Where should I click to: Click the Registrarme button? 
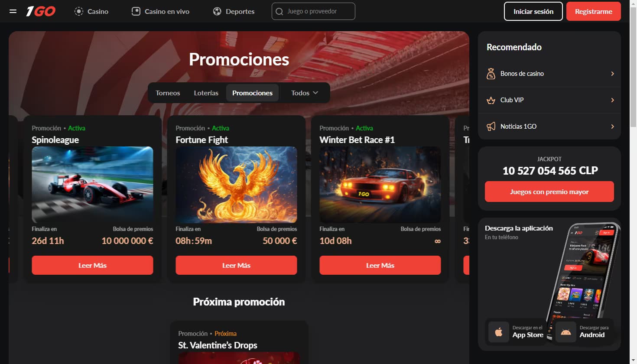[594, 11]
